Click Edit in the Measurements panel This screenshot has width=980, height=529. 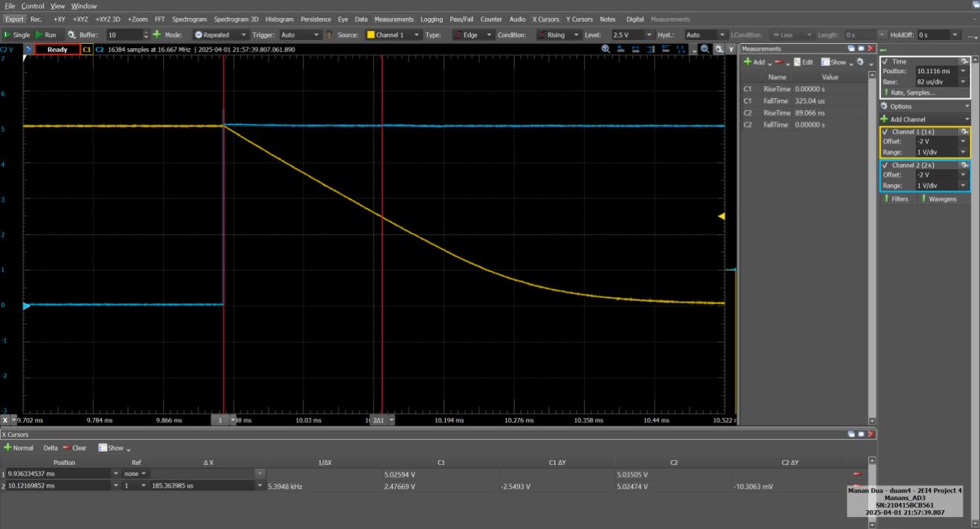click(806, 62)
